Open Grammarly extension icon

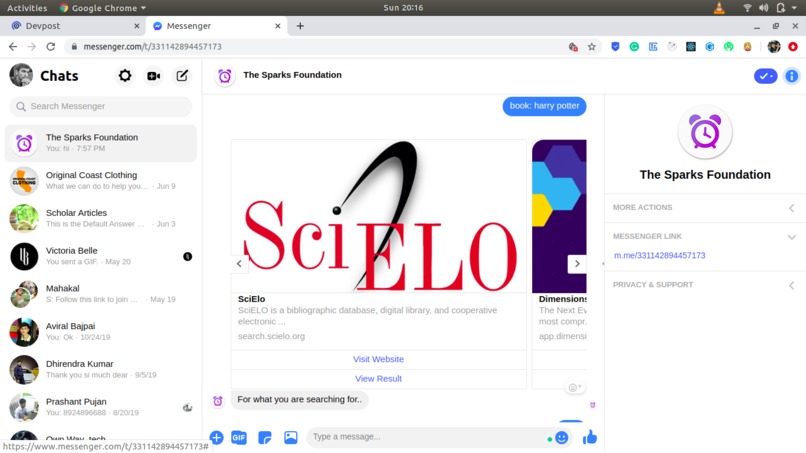pos(634,47)
